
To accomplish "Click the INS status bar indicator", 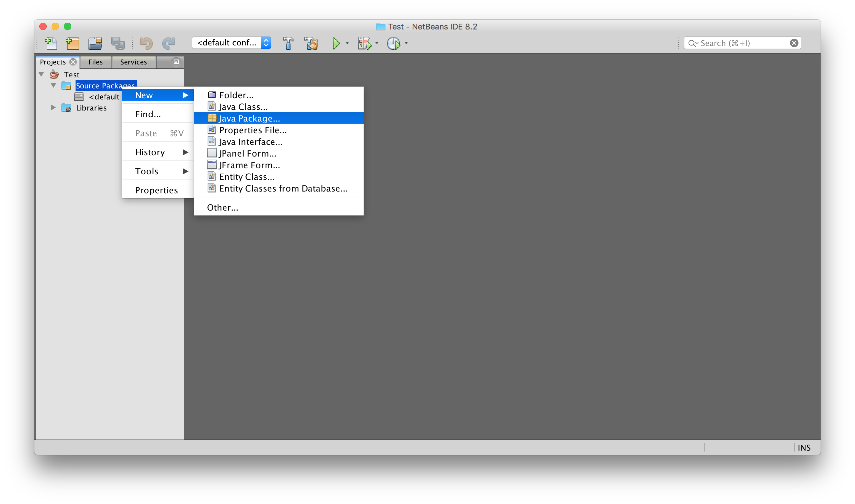I will [804, 448].
